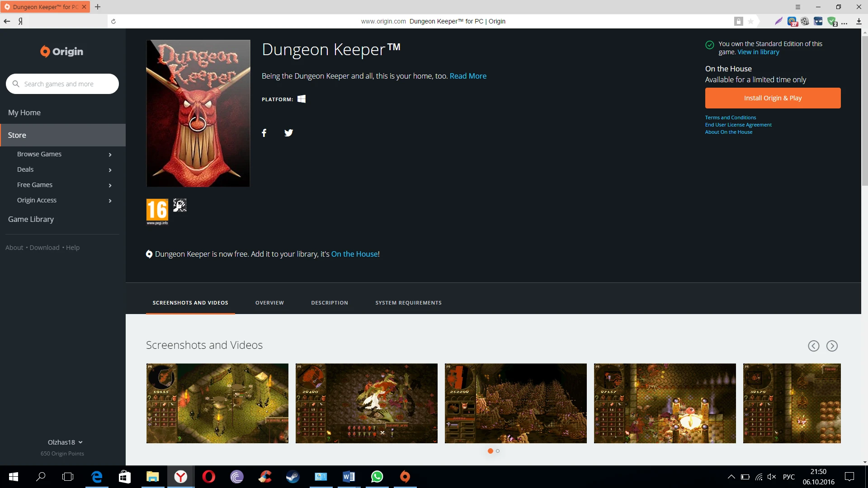This screenshot has height=488, width=868.
Task: Open the Terms and Conditions link
Action: click(731, 117)
